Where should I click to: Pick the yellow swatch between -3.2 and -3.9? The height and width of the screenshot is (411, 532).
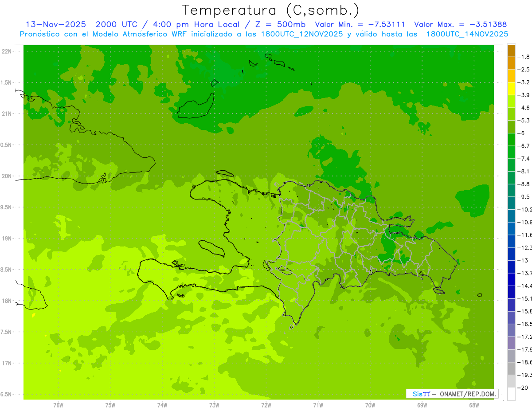(x=511, y=89)
